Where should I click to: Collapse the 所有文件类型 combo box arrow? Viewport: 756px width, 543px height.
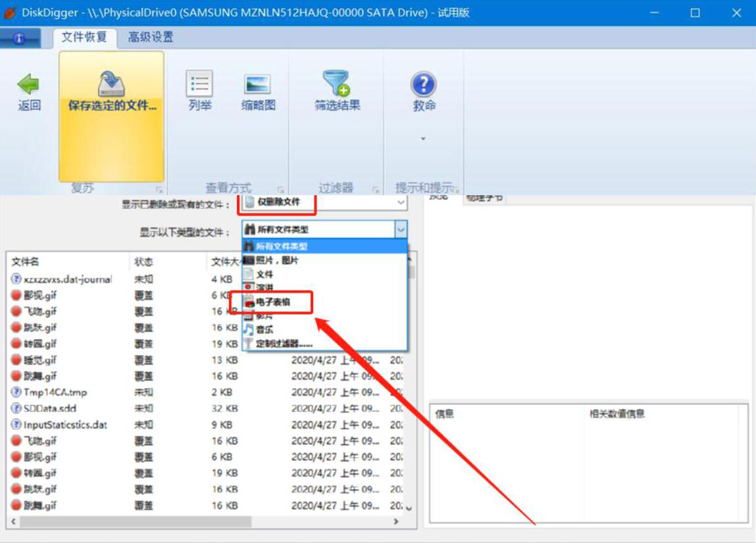pos(401,229)
